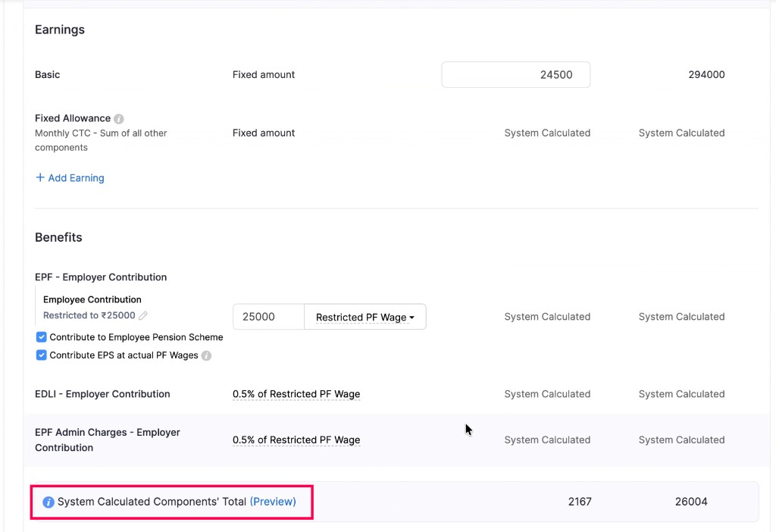
Task: Click Benefits section heading
Action: pos(58,237)
